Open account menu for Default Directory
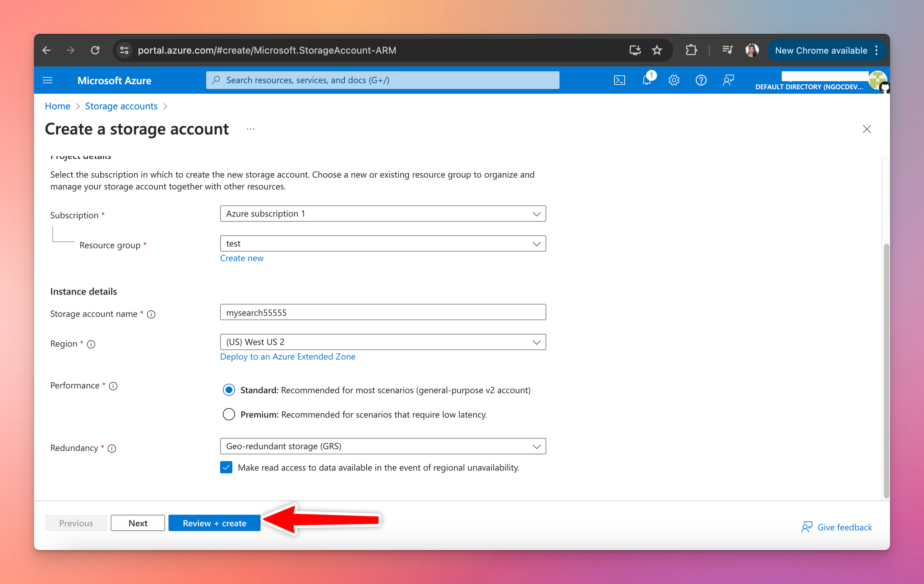Image resolution: width=924 pixels, height=584 pixels. tap(821, 81)
